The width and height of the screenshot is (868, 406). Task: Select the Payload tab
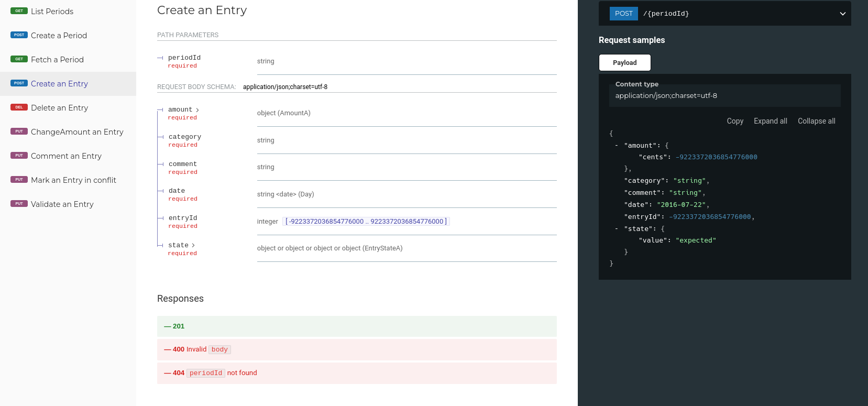tap(624, 63)
